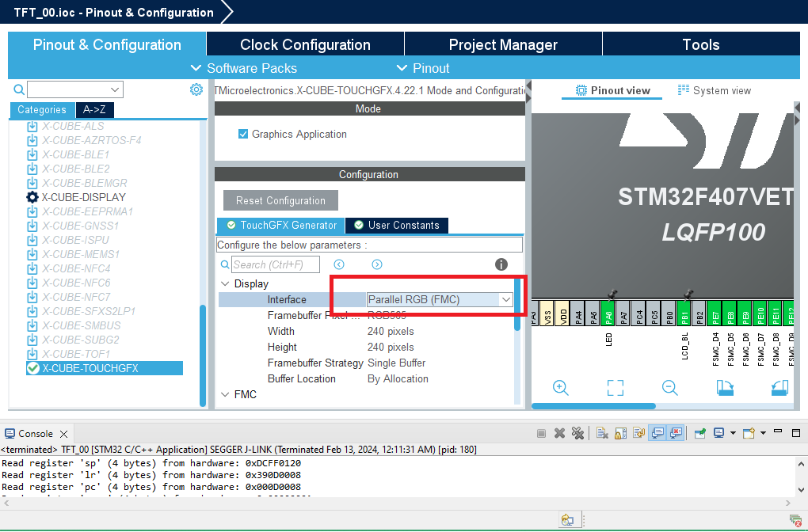Click the best fit icon in Pinout view
Viewport: 808px width, 532px height.
615,388
